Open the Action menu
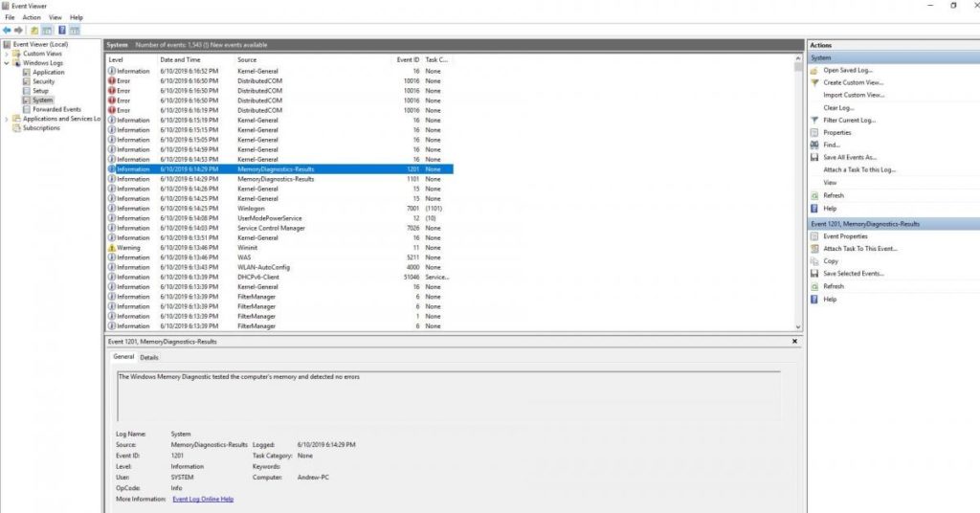The height and width of the screenshot is (513, 980). pos(32,17)
